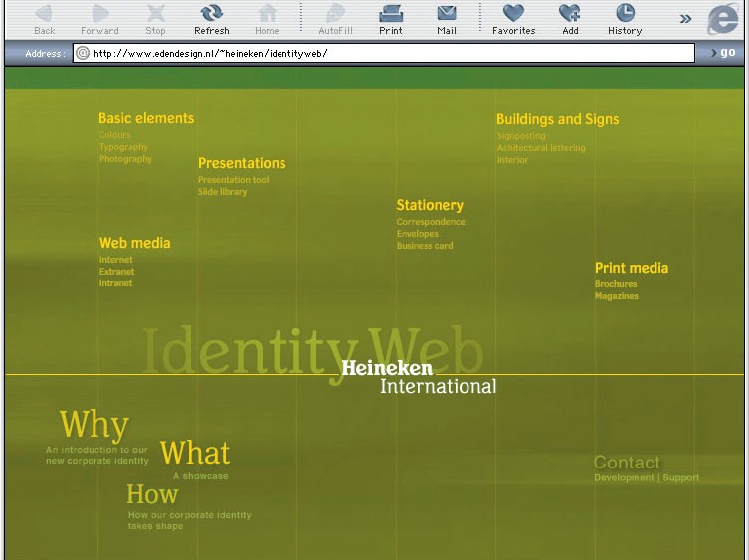Open History using the clock icon
Viewport: 749px width, 560px height.
pos(625,13)
